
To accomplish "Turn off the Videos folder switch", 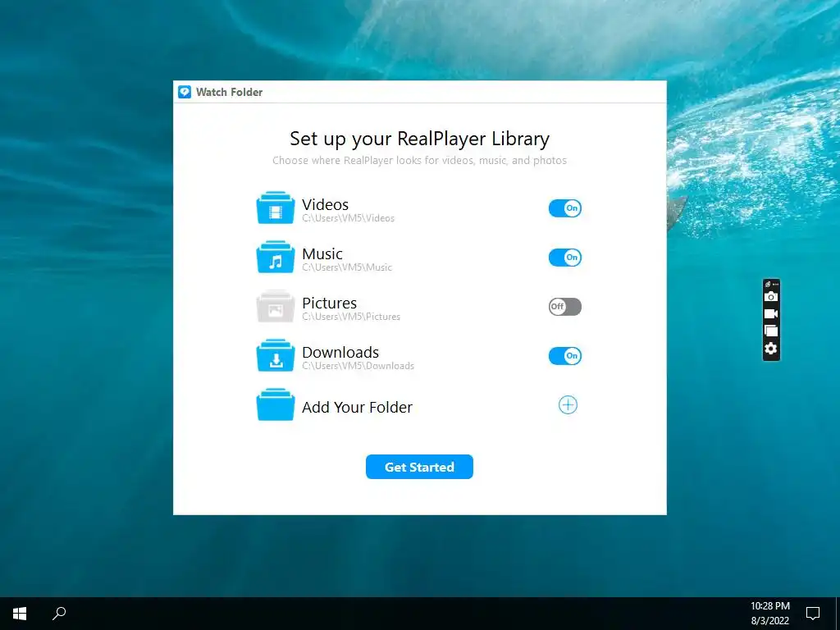I will pyautogui.click(x=564, y=208).
